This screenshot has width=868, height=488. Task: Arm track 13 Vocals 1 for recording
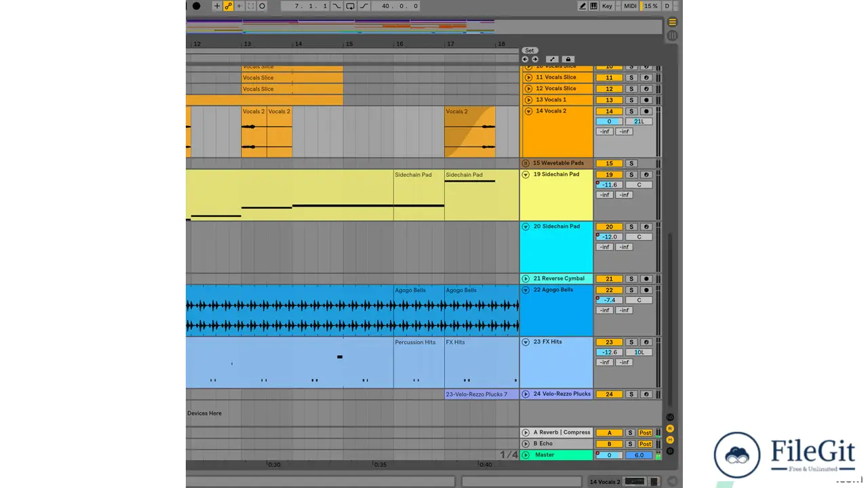(x=646, y=100)
